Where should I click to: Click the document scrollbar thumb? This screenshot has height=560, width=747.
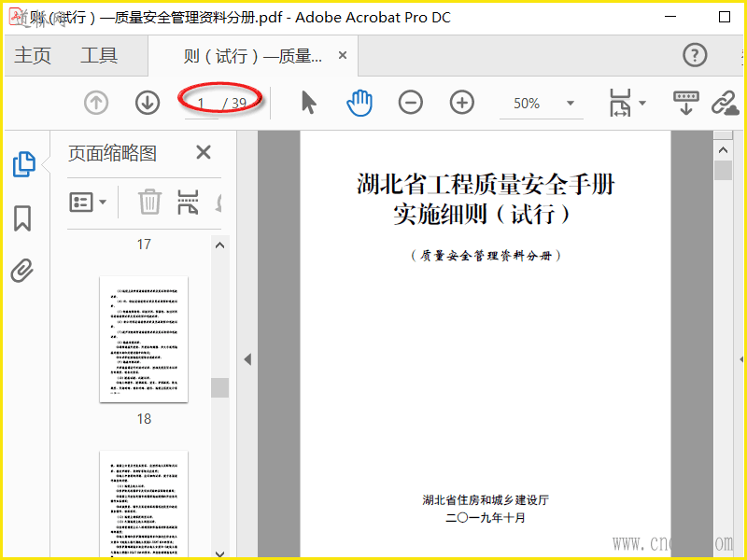(x=723, y=171)
